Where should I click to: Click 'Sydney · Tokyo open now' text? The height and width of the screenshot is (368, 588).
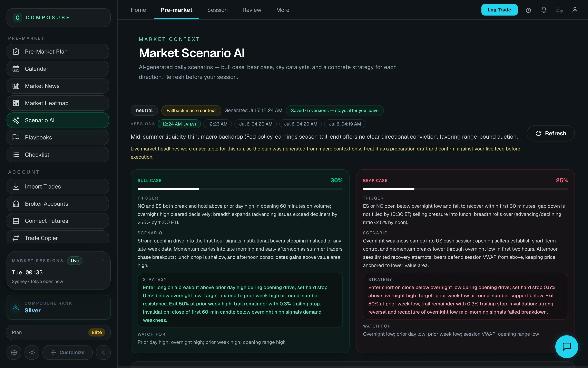point(37,281)
